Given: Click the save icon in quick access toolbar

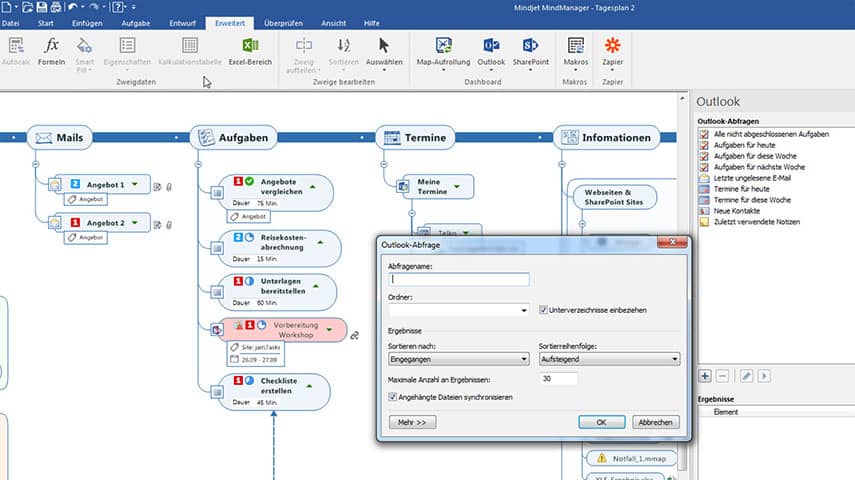Looking at the screenshot, I should pos(42,8).
